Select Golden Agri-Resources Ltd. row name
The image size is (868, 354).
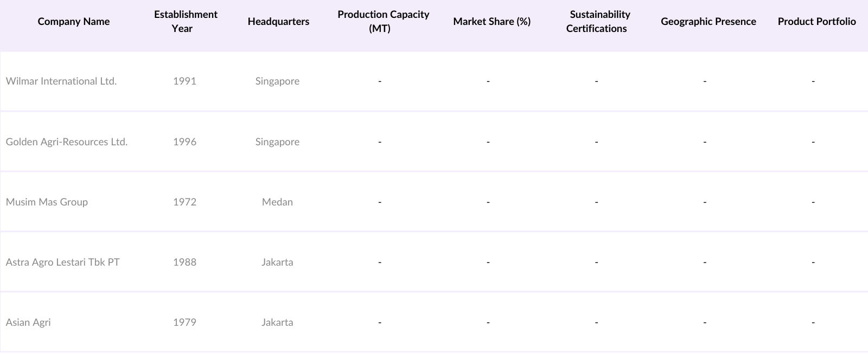[67, 142]
